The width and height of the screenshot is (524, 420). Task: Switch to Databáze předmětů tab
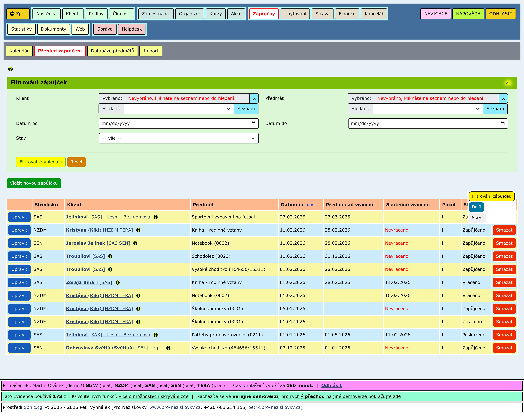[x=112, y=51]
